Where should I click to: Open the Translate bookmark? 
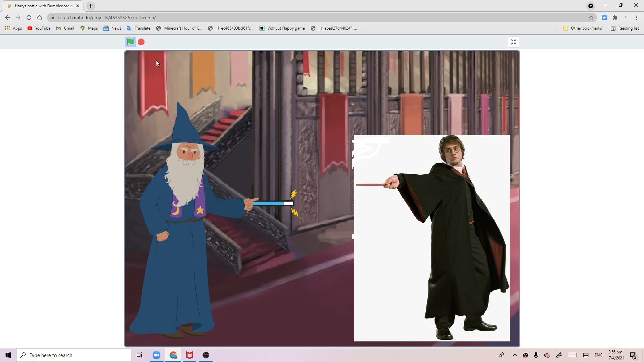139,28
